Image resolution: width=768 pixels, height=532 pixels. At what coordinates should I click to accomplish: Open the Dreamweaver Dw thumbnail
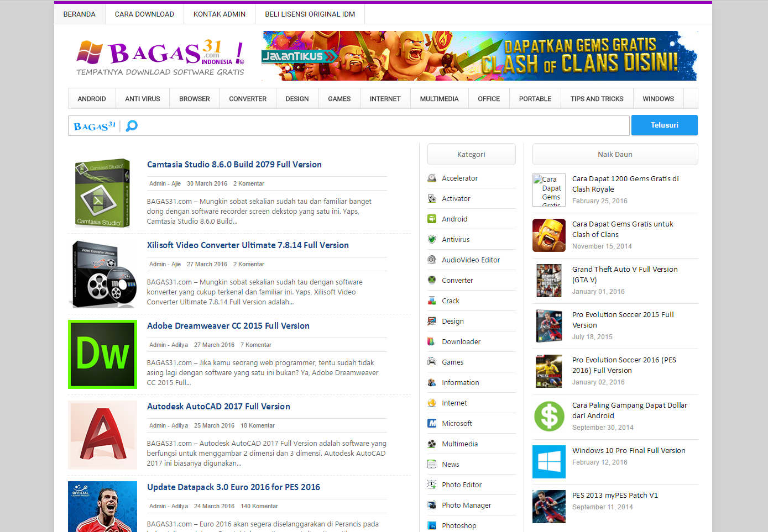[102, 354]
